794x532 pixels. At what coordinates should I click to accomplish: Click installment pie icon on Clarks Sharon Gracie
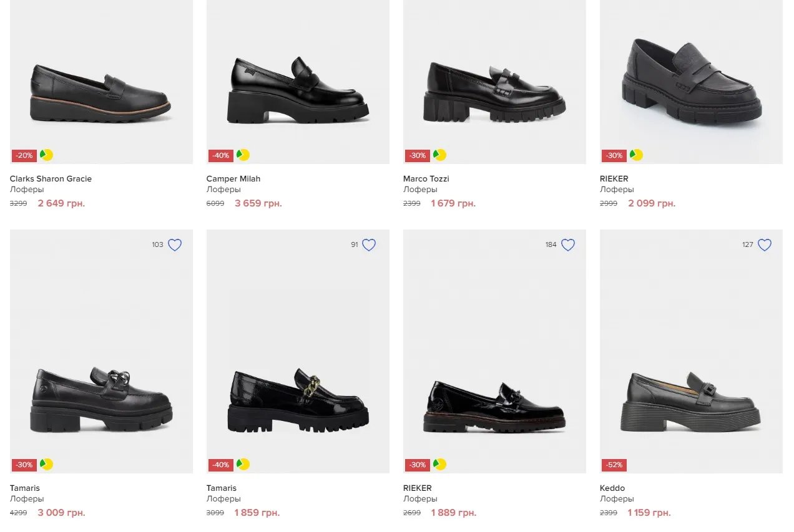pyautogui.click(x=47, y=155)
